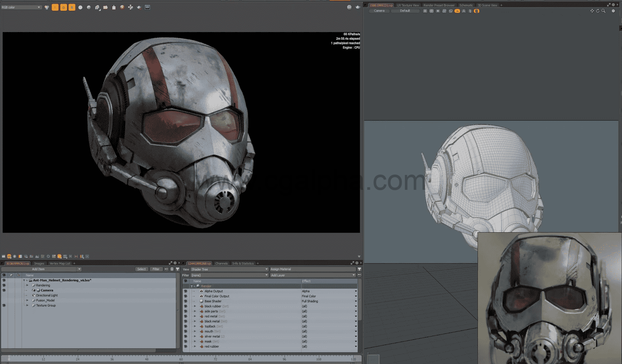This screenshot has width=622, height=364.
Task: Expand the Rendering tree item
Action: [27, 285]
